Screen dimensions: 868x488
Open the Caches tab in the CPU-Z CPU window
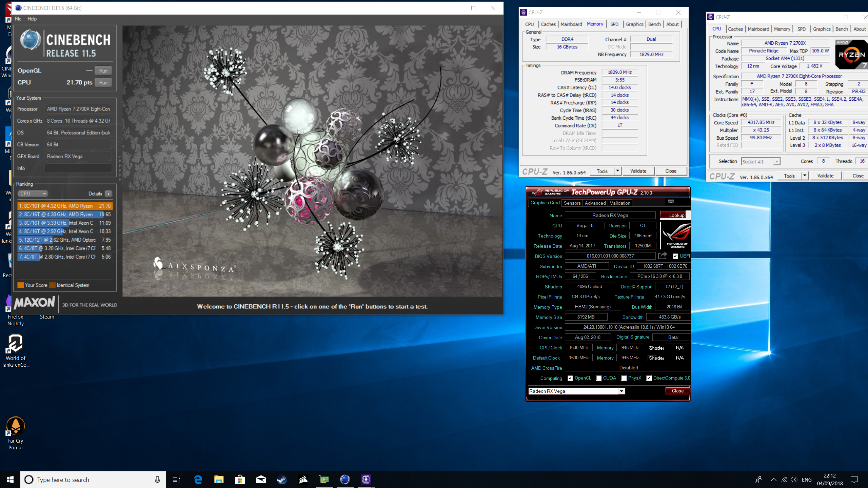click(735, 29)
